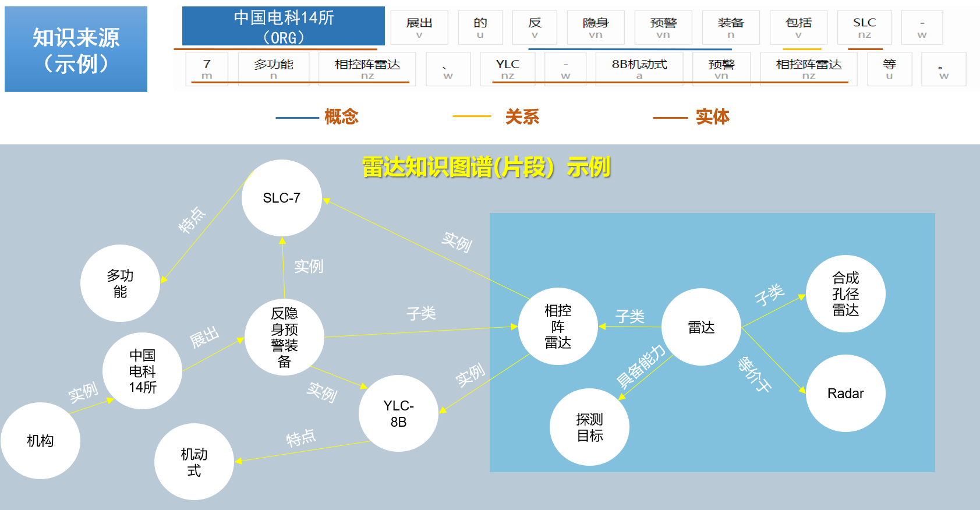Click the 展出 v token box
This screenshot has height=510, width=980.
(419, 27)
